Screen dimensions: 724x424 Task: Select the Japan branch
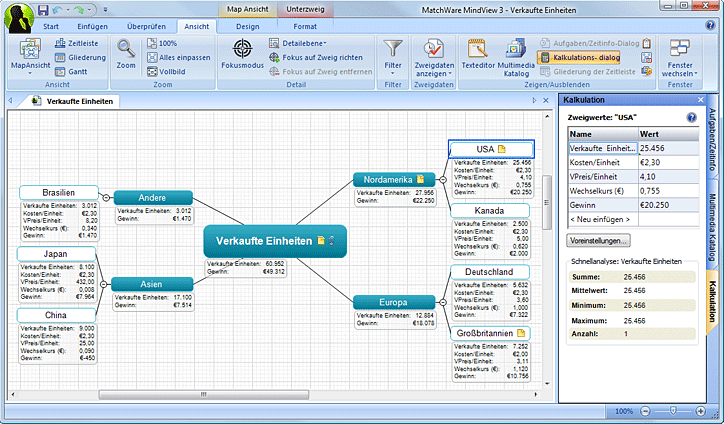[x=56, y=254]
